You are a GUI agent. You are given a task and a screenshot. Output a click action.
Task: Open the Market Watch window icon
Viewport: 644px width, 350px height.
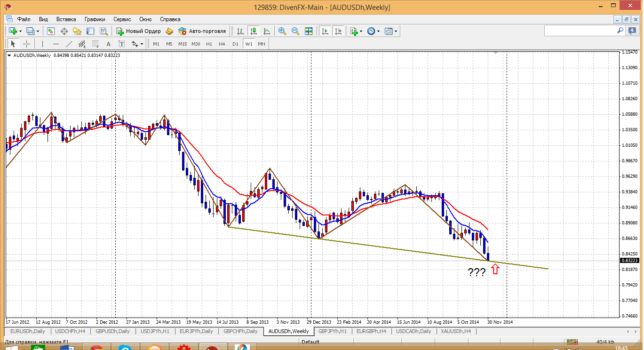[x=51, y=31]
